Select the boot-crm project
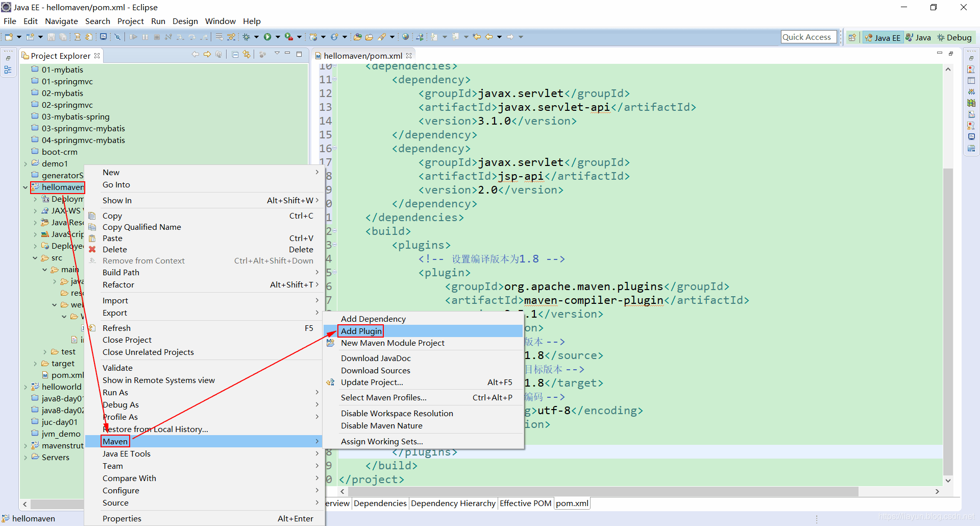 pyautogui.click(x=55, y=152)
